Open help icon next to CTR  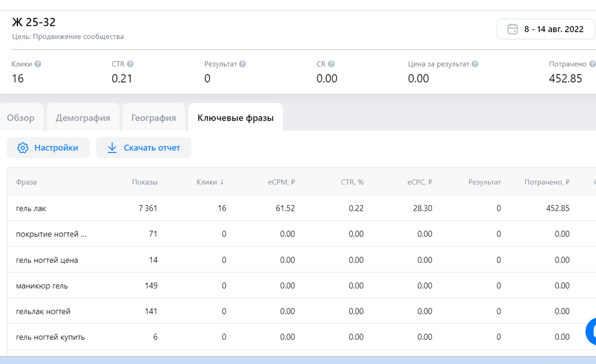pos(130,64)
